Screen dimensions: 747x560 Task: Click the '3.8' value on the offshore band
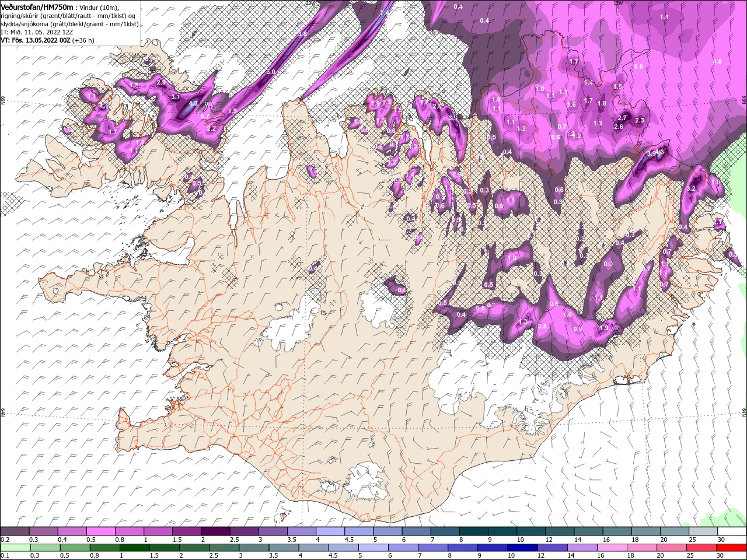tap(302, 34)
